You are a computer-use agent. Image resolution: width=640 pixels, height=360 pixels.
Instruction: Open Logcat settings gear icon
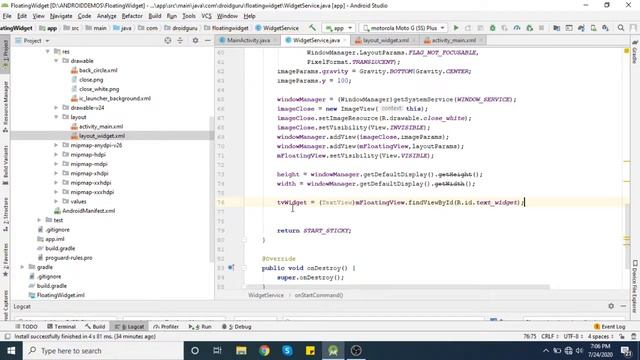click(611, 306)
